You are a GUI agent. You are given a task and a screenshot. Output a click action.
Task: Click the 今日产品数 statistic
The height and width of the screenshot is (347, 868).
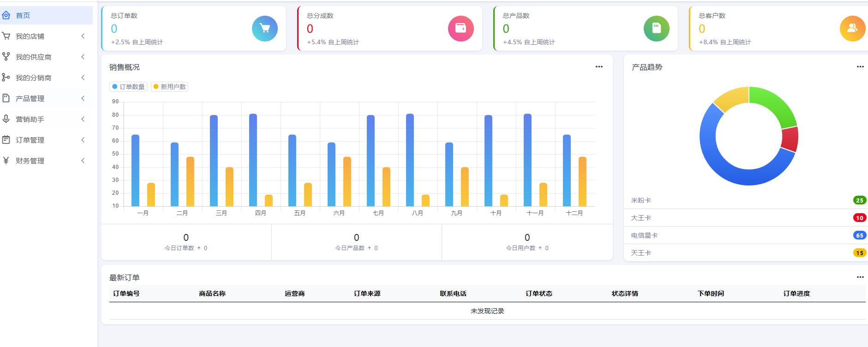pos(356,242)
